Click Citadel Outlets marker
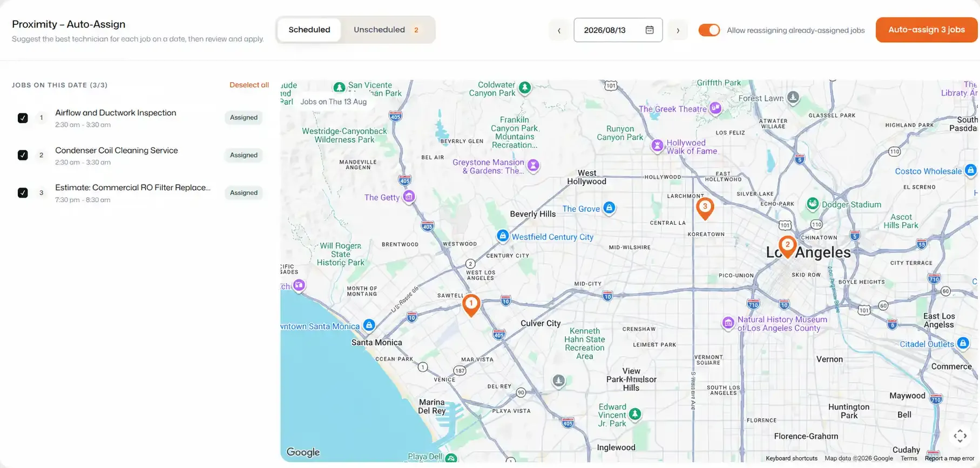The width and height of the screenshot is (980, 468). pyautogui.click(x=963, y=343)
